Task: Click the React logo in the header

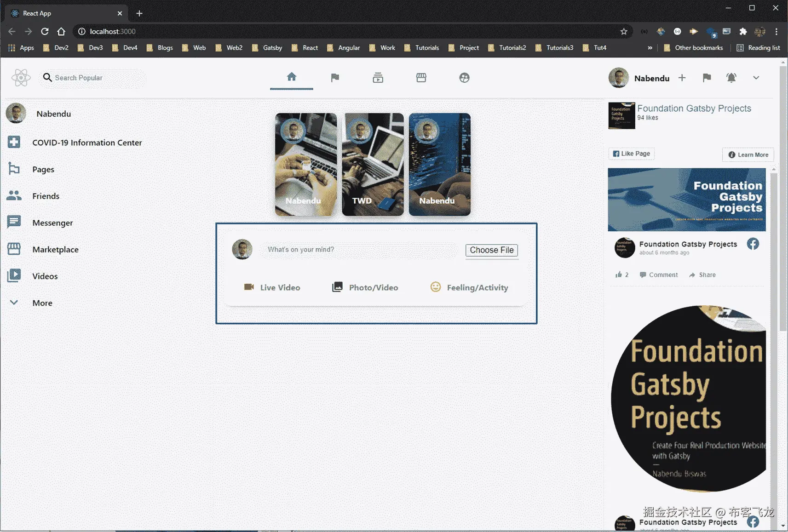Action: [x=21, y=78]
